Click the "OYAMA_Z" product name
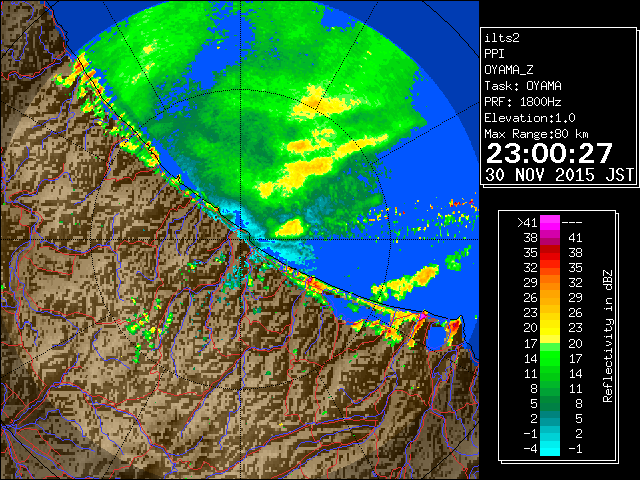640x480 pixels. [x=509, y=70]
